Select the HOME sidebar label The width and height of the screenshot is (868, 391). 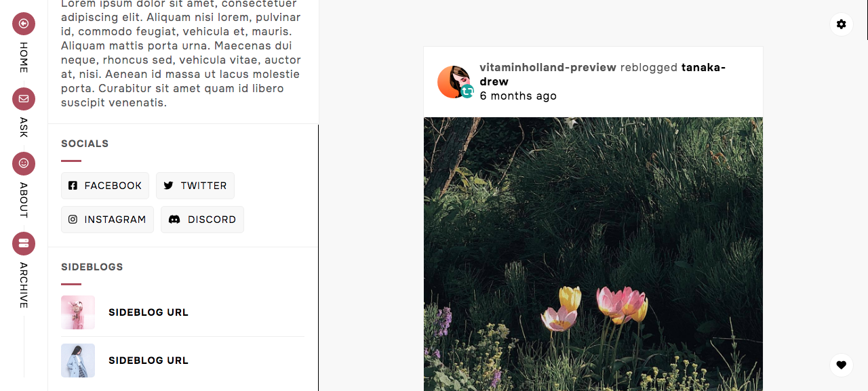point(24,58)
